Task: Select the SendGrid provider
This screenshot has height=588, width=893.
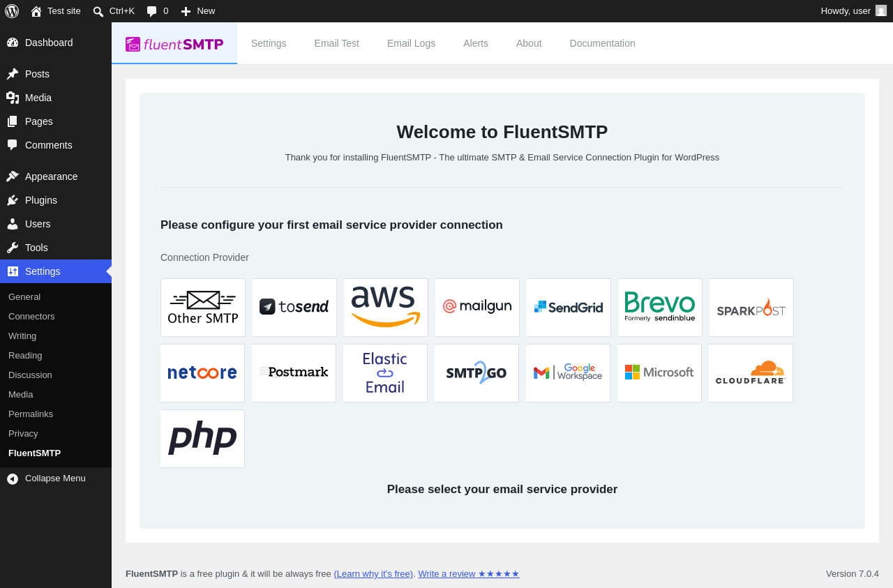Action: pos(569,308)
